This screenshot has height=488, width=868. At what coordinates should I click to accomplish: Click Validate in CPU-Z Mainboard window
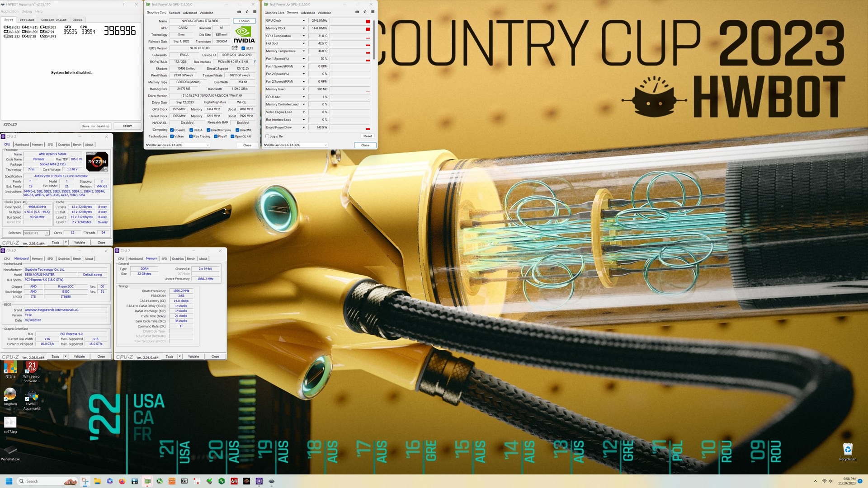pyautogui.click(x=80, y=357)
